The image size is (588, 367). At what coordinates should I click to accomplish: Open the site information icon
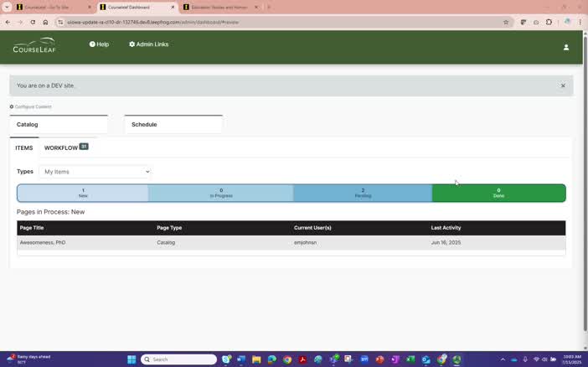[61, 22]
